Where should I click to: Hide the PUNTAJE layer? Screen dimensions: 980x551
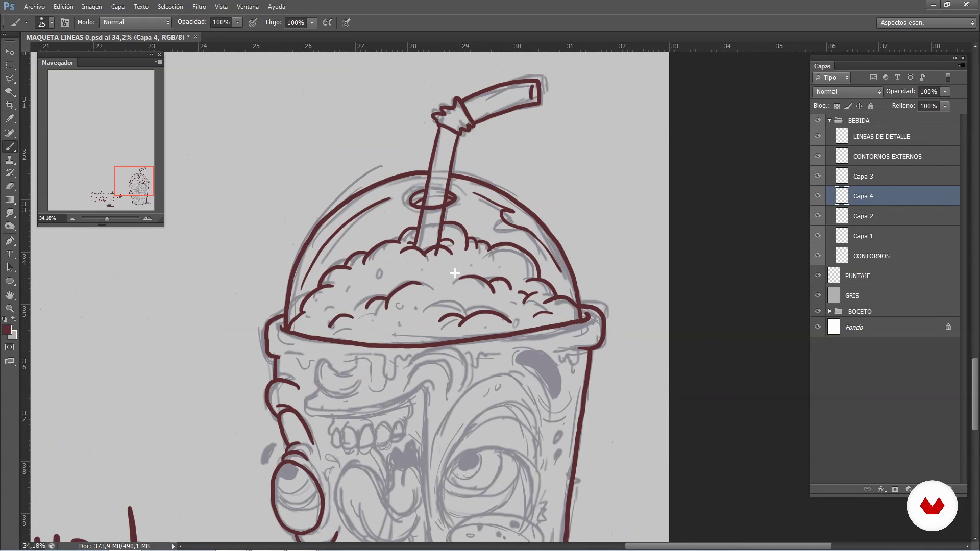pos(818,275)
